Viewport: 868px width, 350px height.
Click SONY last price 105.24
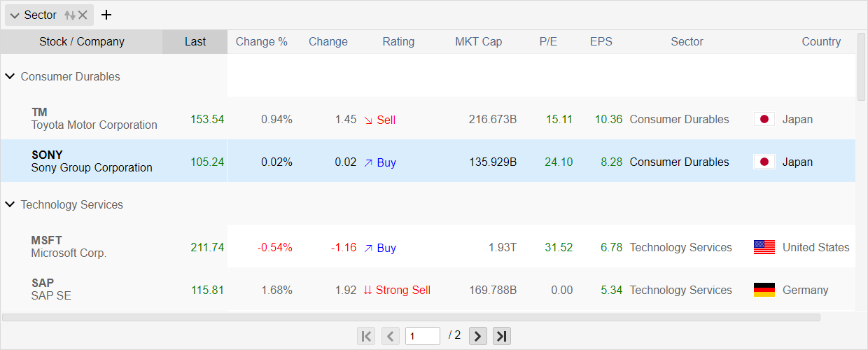click(207, 162)
